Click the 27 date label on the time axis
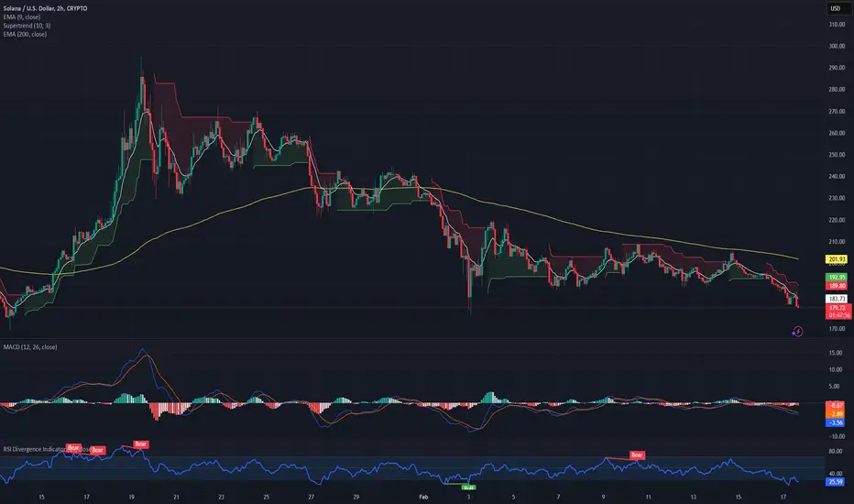This screenshot has width=854, height=504. pyautogui.click(x=311, y=497)
